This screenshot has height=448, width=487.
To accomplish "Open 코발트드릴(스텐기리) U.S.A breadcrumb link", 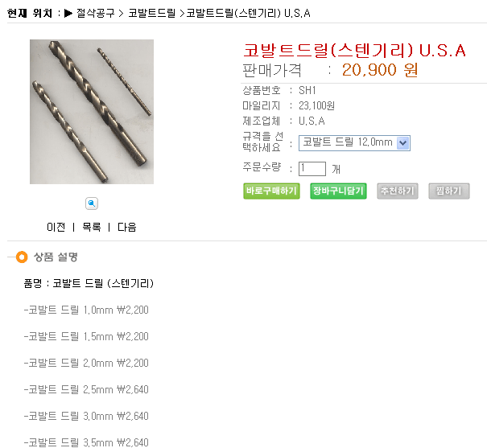I will point(248,14).
